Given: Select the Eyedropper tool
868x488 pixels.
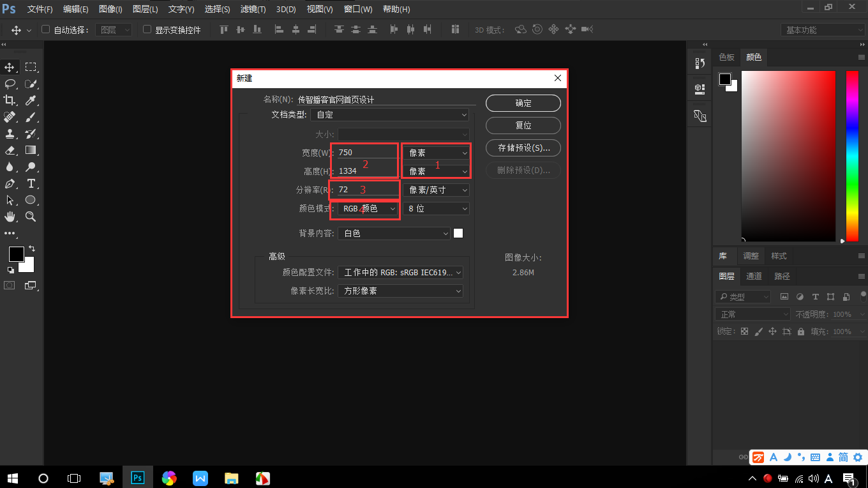Looking at the screenshot, I should (30, 100).
